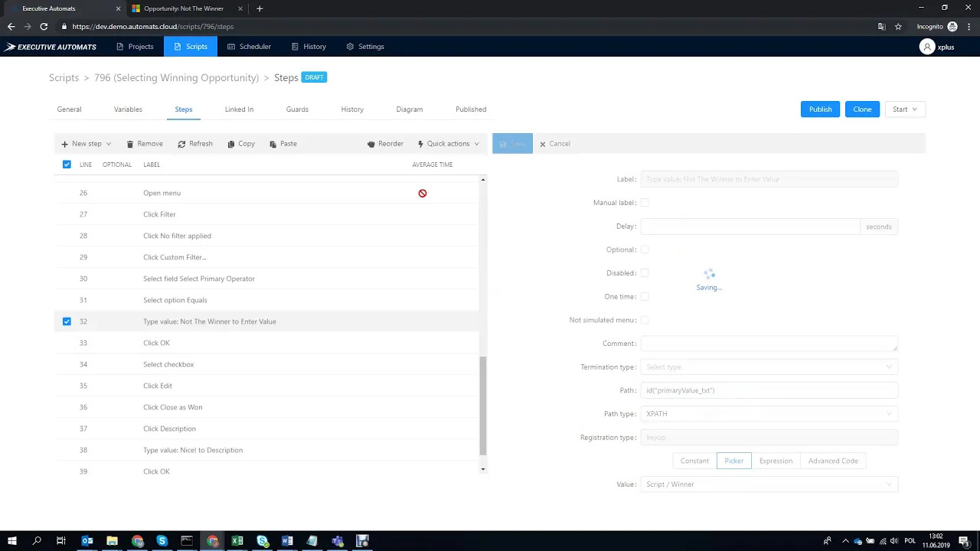
Task: Click the Paste icon in the toolbar
Action: pos(273,143)
